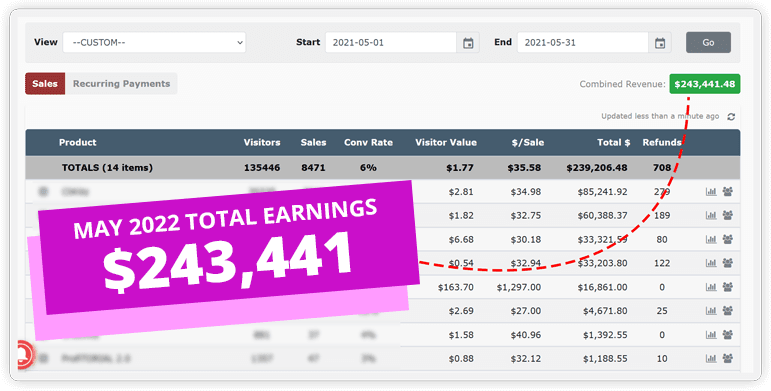
Task: Click the totals amount $239,206.48
Action: pyautogui.click(x=597, y=168)
